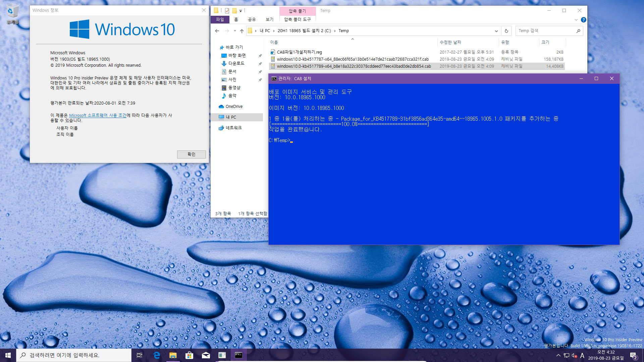Open Explorer help question mark icon
This screenshot has height=362, width=644.
coord(584,20)
